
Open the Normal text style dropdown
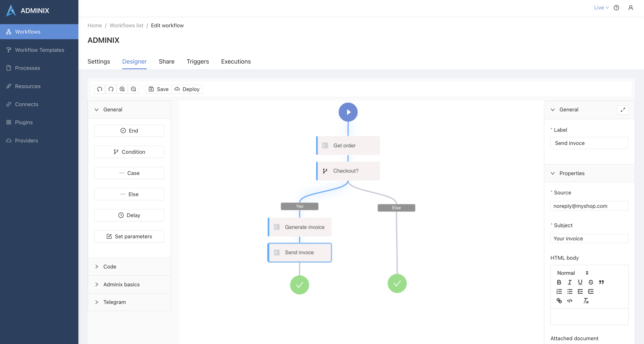coord(572,273)
